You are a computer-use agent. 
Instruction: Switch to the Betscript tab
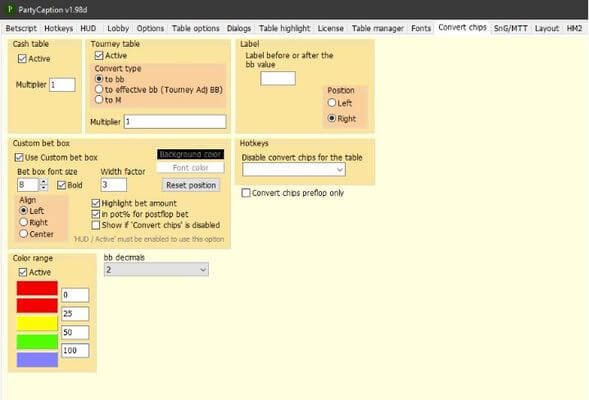(x=21, y=29)
